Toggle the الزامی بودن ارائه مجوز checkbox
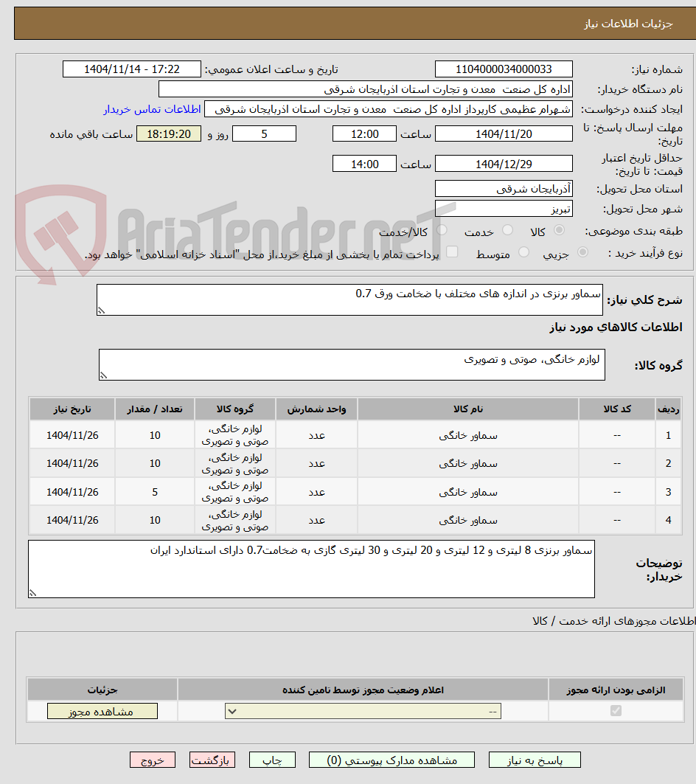 pos(616,710)
